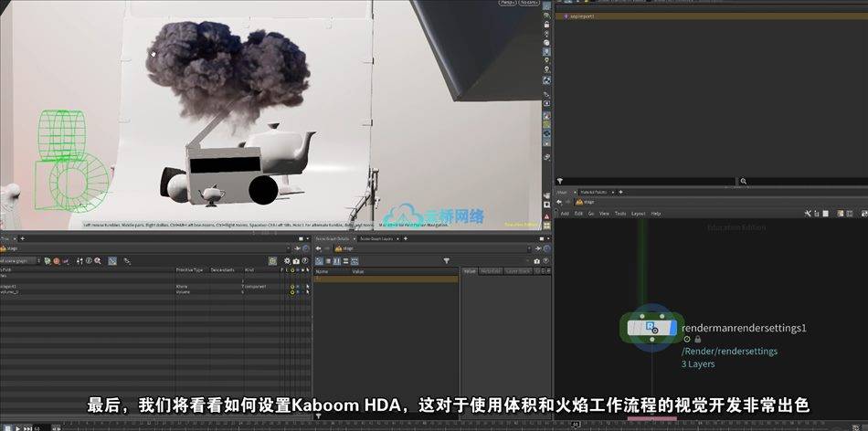Open the Tools menu in network editor
868x431 pixels.
(620, 214)
